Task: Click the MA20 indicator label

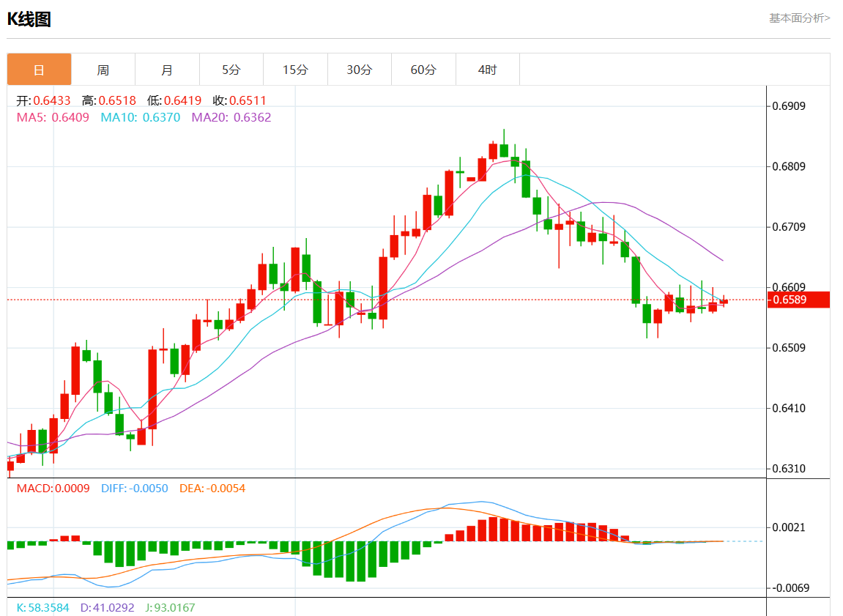Action: [231, 117]
